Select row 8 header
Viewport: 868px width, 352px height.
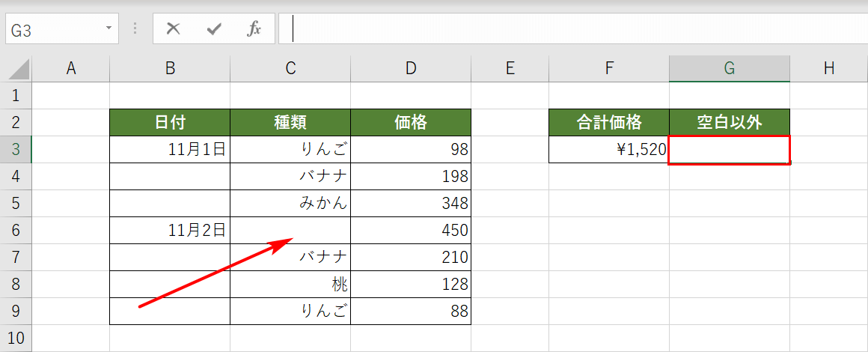pyautogui.click(x=16, y=285)
